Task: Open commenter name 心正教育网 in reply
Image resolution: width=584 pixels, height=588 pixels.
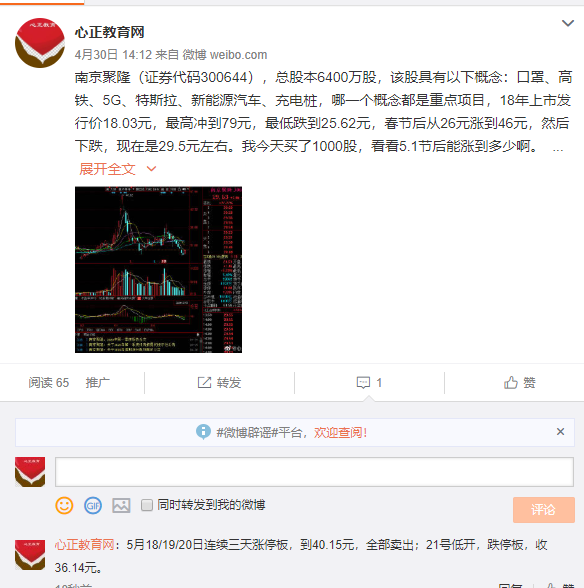Action: [x=84, y=544]
